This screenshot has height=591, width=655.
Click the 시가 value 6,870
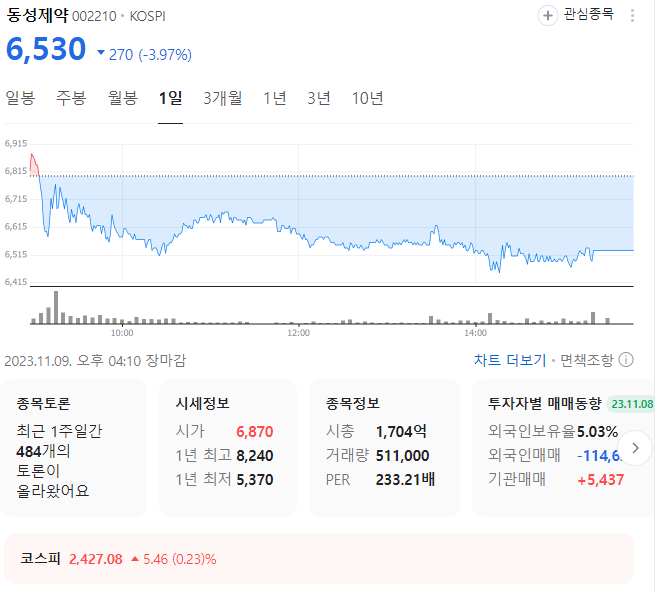[x=254, y=431]
